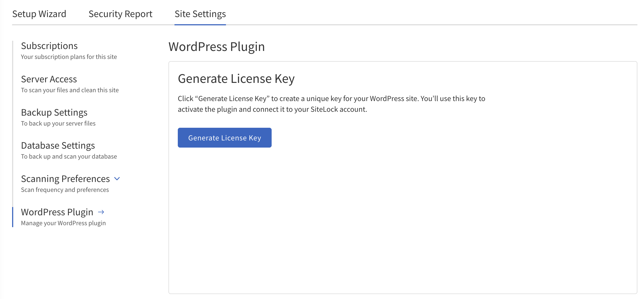
Task: Switch to the Setup Wizard tab
Action: 39,14
